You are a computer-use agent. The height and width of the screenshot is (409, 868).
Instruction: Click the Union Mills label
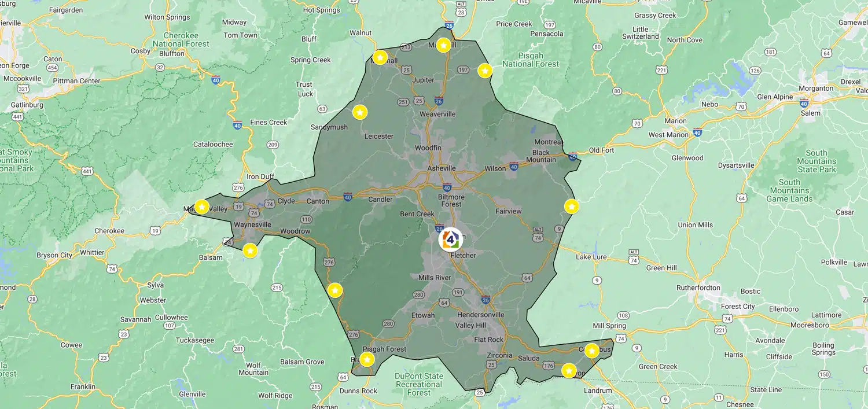pyautogui.click(x=696, y=225)
